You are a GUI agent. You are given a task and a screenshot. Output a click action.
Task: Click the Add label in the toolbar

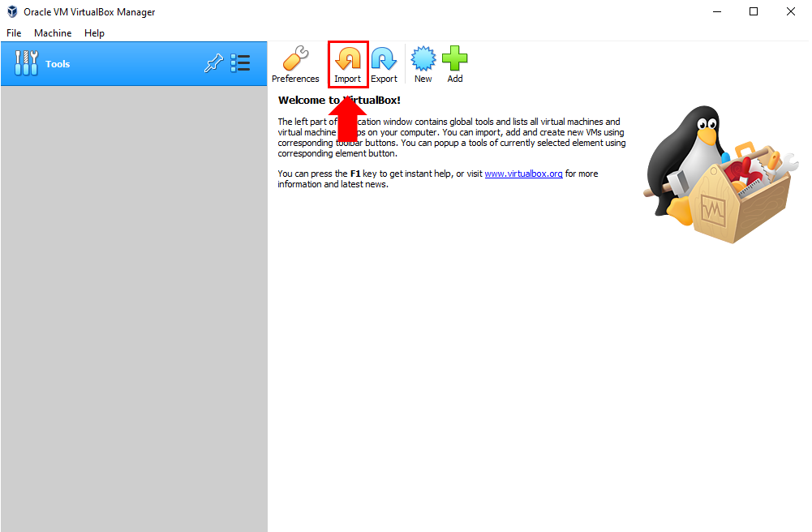(455, 78)
